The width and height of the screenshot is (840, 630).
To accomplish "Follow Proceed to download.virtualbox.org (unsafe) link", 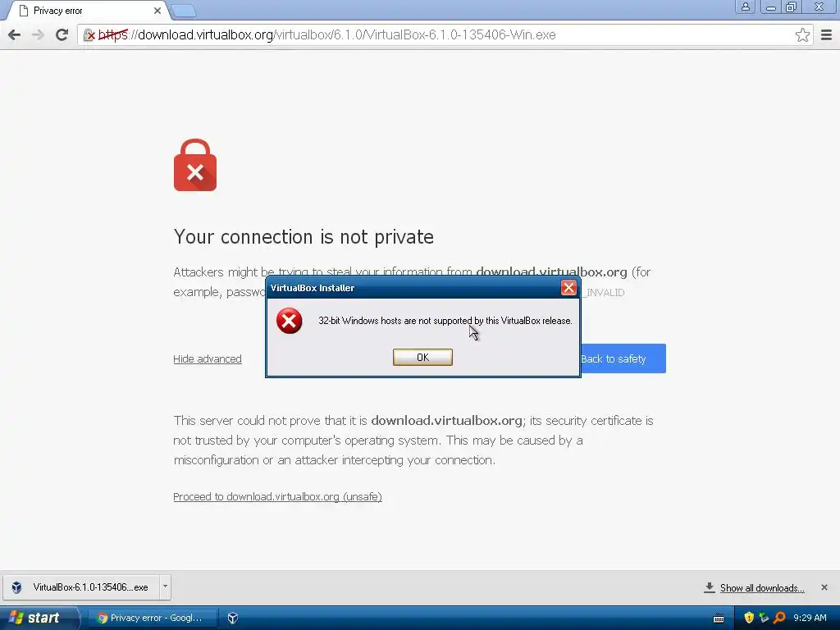I will (x=277, y=496).
